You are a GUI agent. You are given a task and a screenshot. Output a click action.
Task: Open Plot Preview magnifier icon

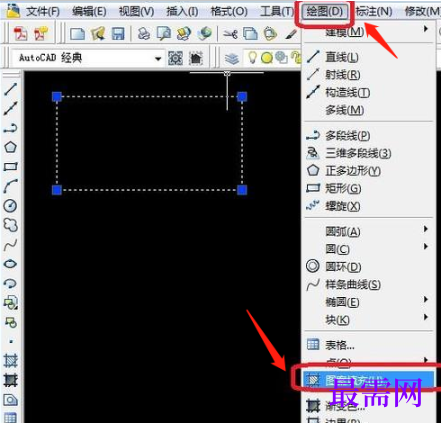coord(164,34)
